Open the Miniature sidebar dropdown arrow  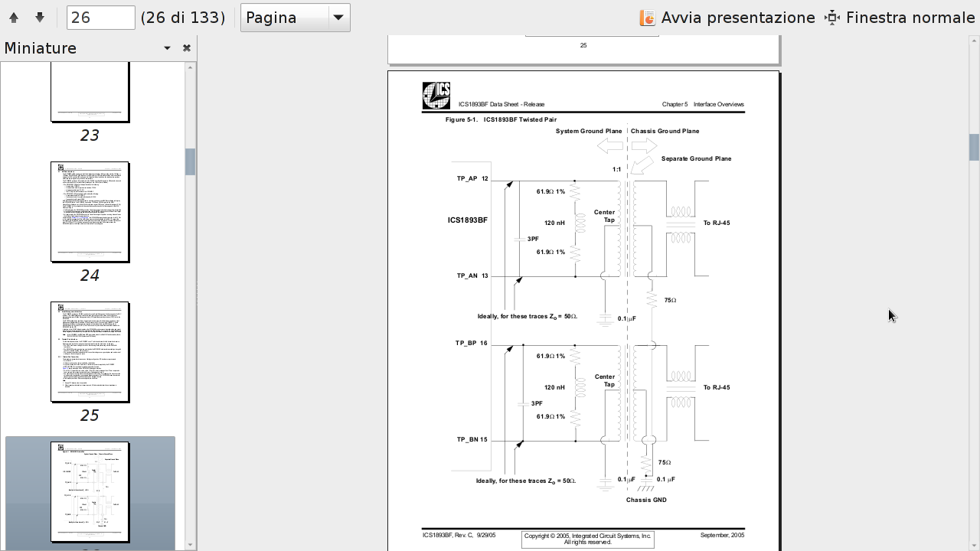[x=167, y=48]
